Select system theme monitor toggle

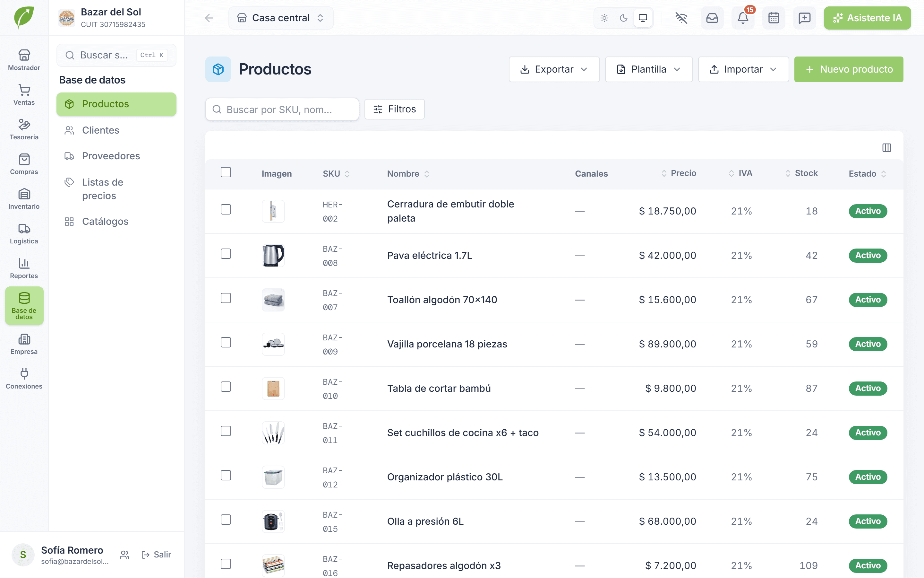643,18
